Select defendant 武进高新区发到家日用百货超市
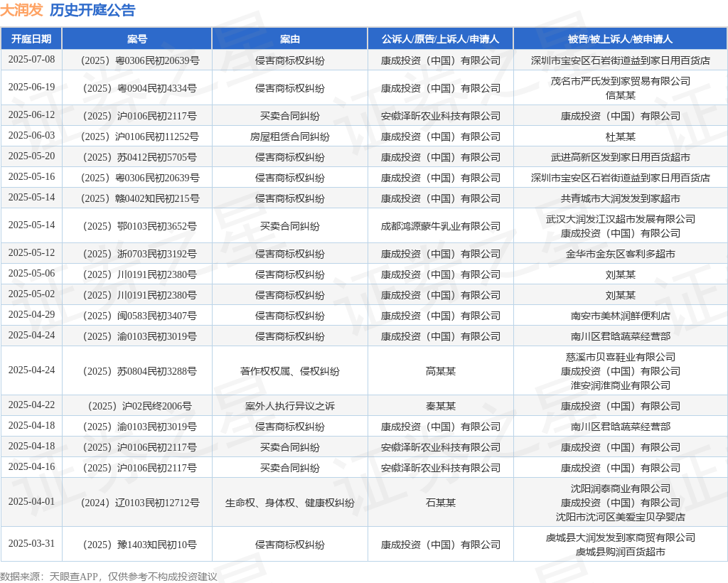The height and width of the screenshot is (583, 728). 620,157
